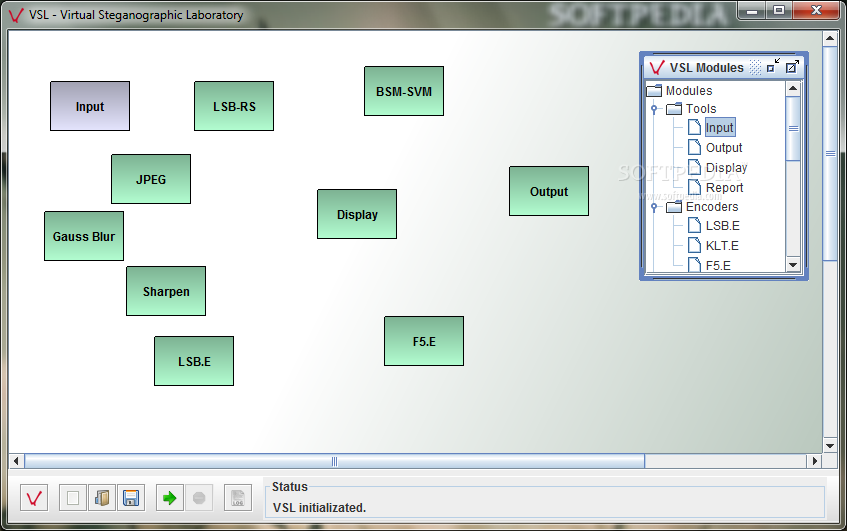The width and height of the screenshot is (847, 531).
Task: Select F5.E in the module tree
Action: point(718,265)
